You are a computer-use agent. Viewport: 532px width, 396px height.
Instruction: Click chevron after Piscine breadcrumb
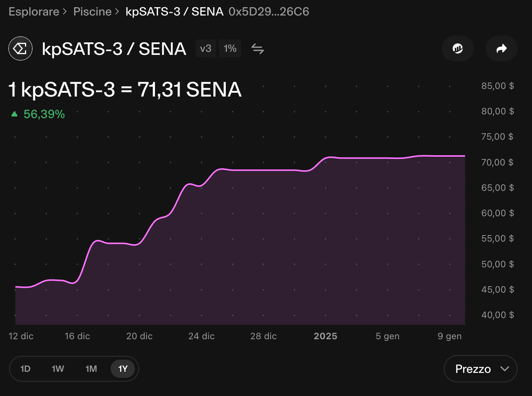point(117,12)
